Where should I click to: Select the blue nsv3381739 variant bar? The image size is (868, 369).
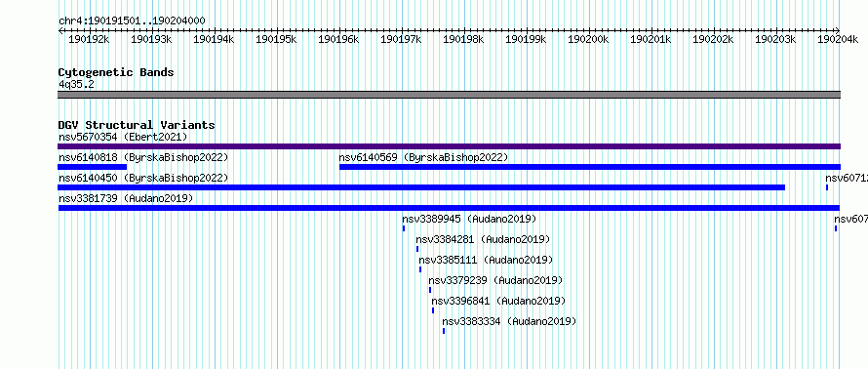point(449,208)
